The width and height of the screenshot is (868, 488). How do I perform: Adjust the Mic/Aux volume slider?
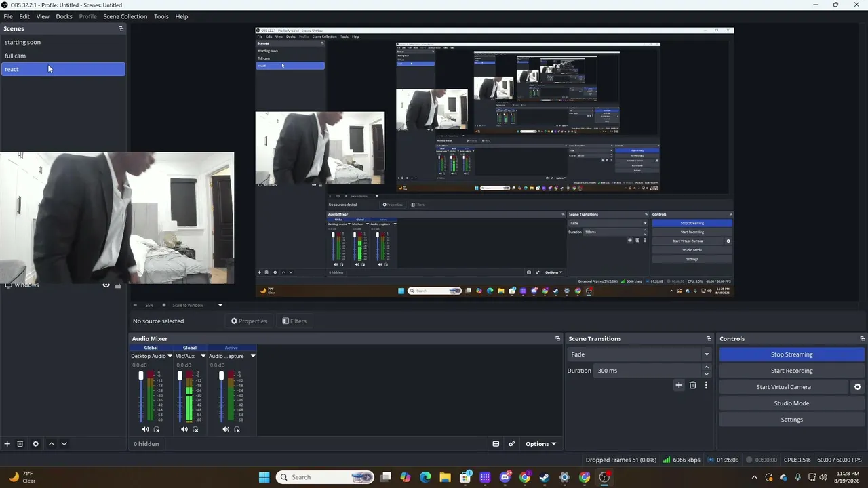[x=180, y=396]
